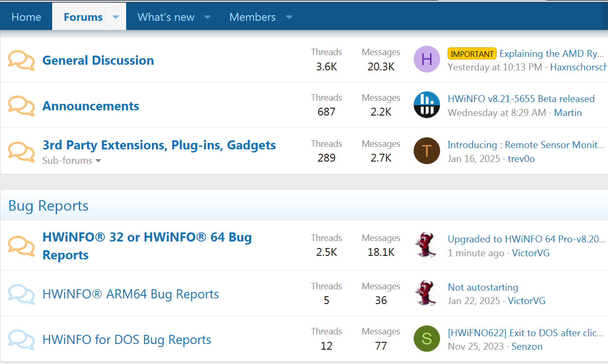
Task: Click the HWiNFO ARM64 Bug Reports bubble icon
Action: (x=21, y=294)
